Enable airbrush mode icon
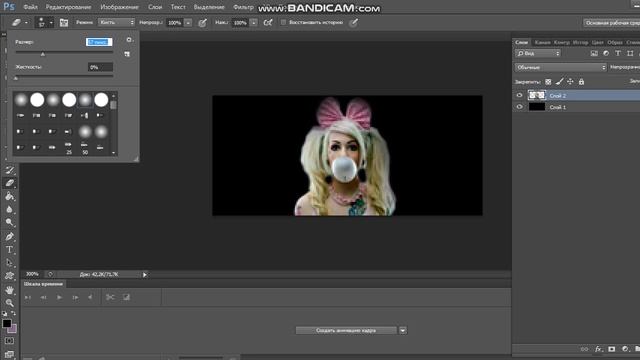640x360 pixels. (268, 22)
